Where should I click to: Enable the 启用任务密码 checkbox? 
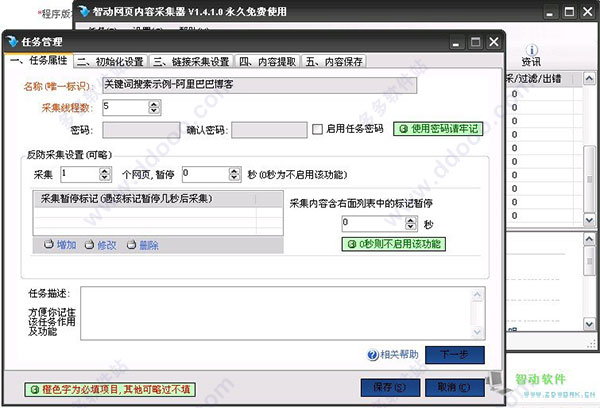click(x=318, y=130)
